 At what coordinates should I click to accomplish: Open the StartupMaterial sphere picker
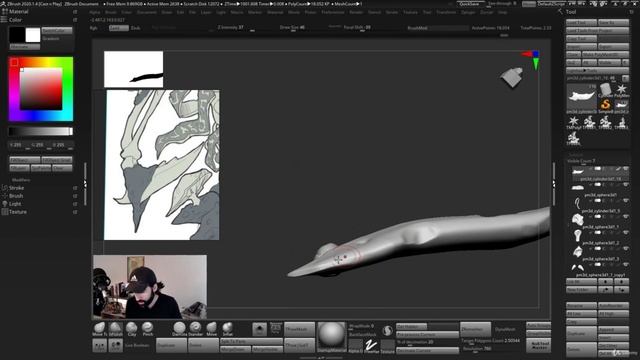click(x=331, y=337)
